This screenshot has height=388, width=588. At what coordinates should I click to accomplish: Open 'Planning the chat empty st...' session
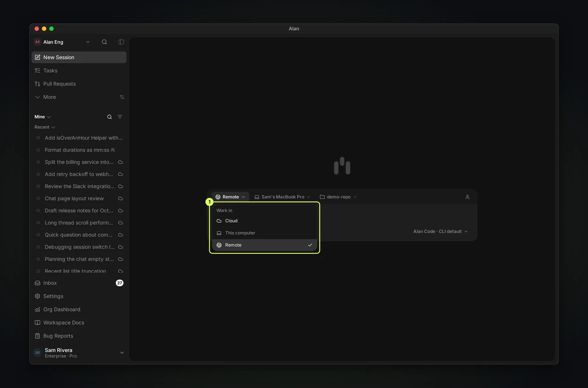click(x=79, y=259)
